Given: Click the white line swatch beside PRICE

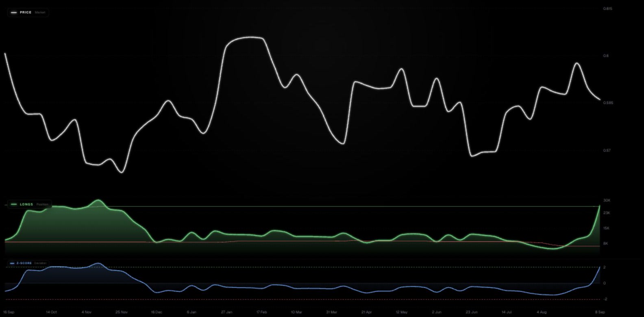Looking at the screenshot, I should pos(14,13).
